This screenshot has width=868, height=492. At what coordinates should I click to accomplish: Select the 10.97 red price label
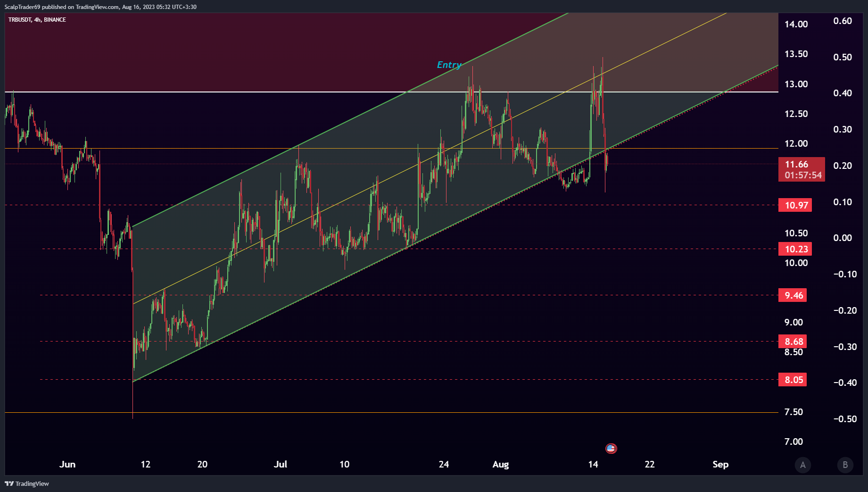795,205
